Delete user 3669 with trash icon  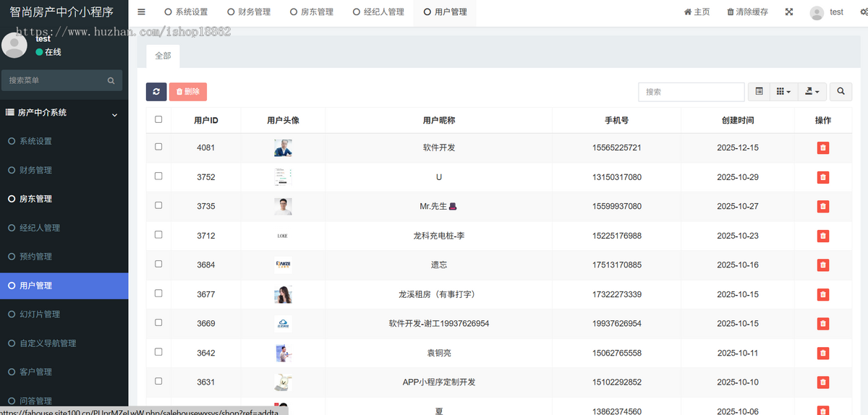[823, 323]
